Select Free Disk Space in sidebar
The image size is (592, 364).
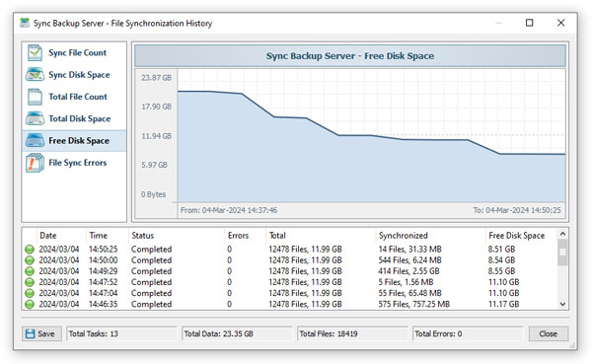coord(74,140)
